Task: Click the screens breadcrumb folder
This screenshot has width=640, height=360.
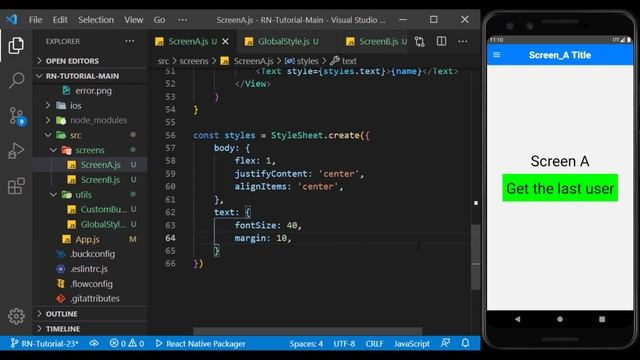Action: tap(193, 61)
